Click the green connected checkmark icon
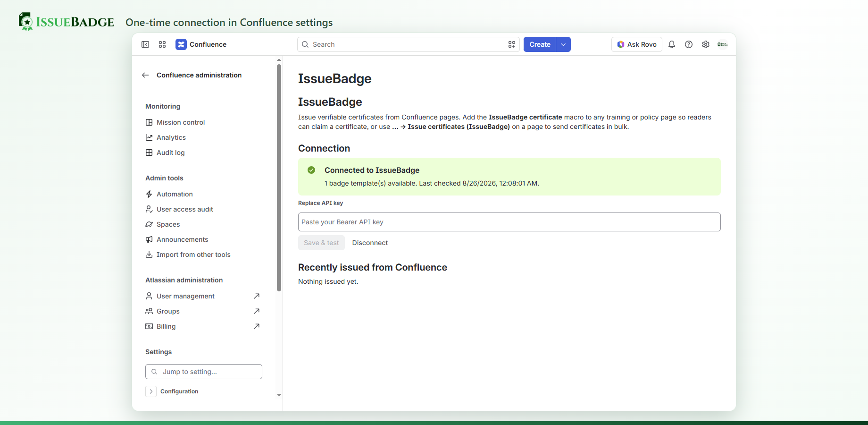 (311, 170)
